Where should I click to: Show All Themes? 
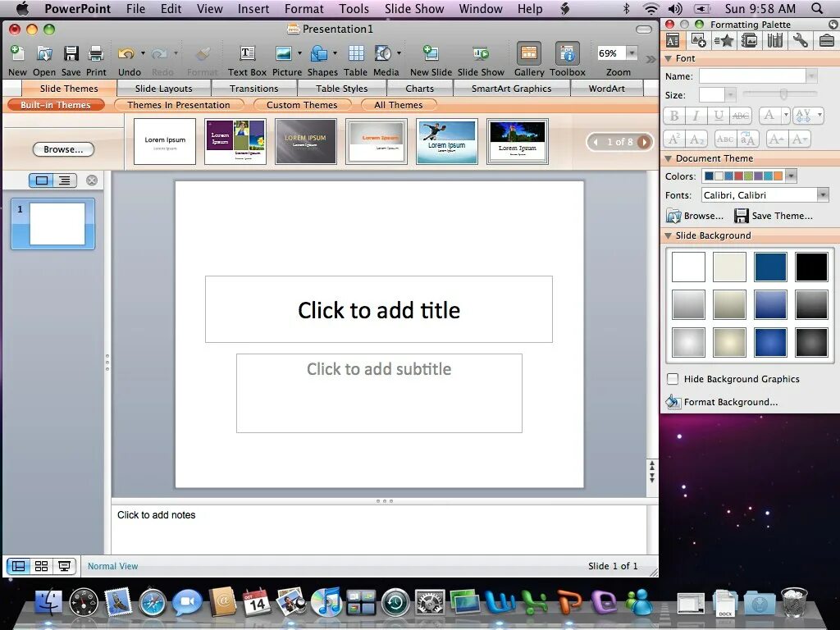[399, 105]
